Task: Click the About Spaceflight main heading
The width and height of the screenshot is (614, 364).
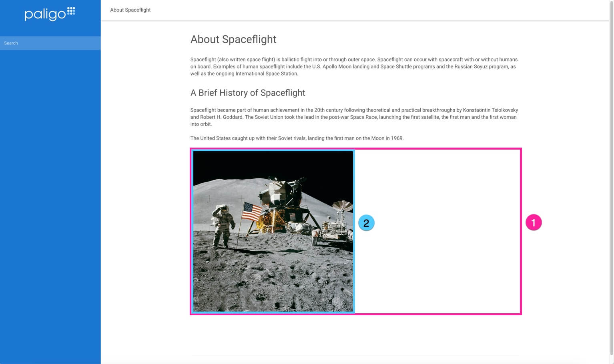Action: pyautogui.click(x=233, y=39)
